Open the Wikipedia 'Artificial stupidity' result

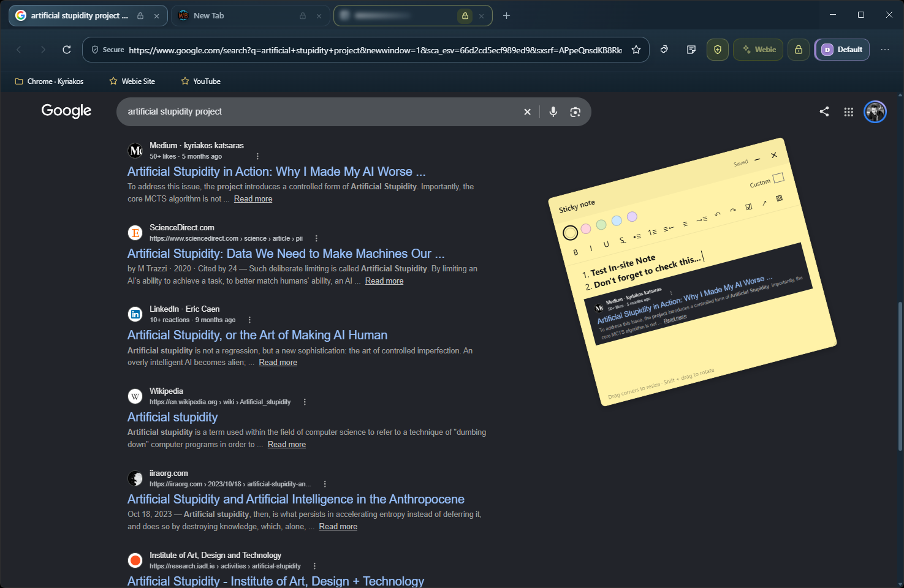pyautogui.click(x=173, y=417)
